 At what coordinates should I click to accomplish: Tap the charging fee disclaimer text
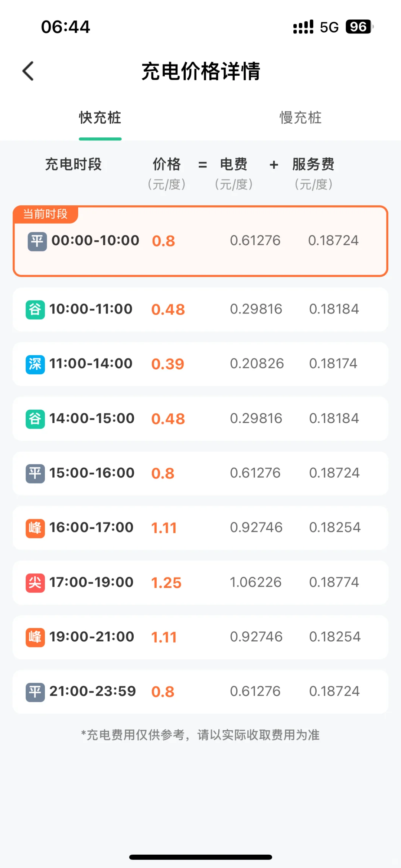200,735
